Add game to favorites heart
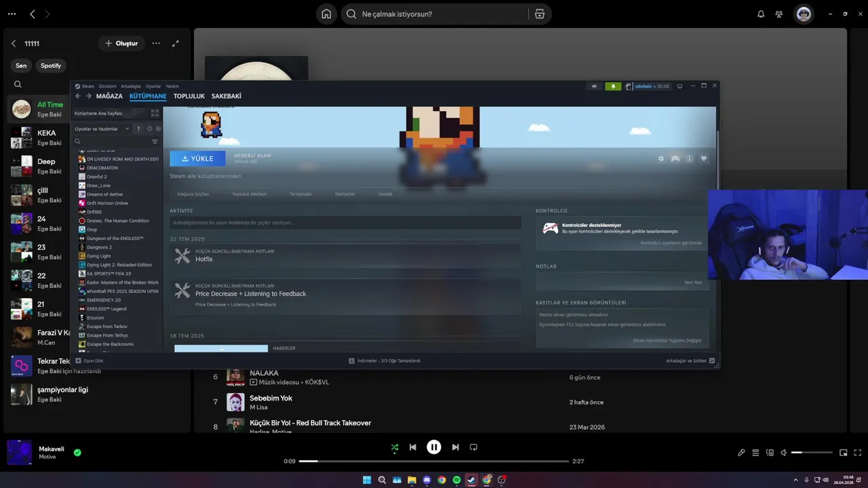868x488 pixels. (x=704, y=159)
